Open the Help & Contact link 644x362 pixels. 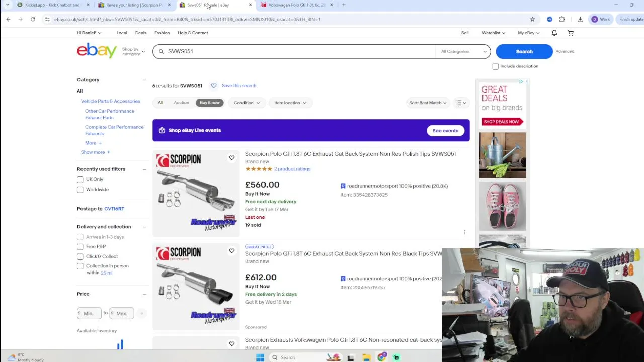tap(193, 33)
